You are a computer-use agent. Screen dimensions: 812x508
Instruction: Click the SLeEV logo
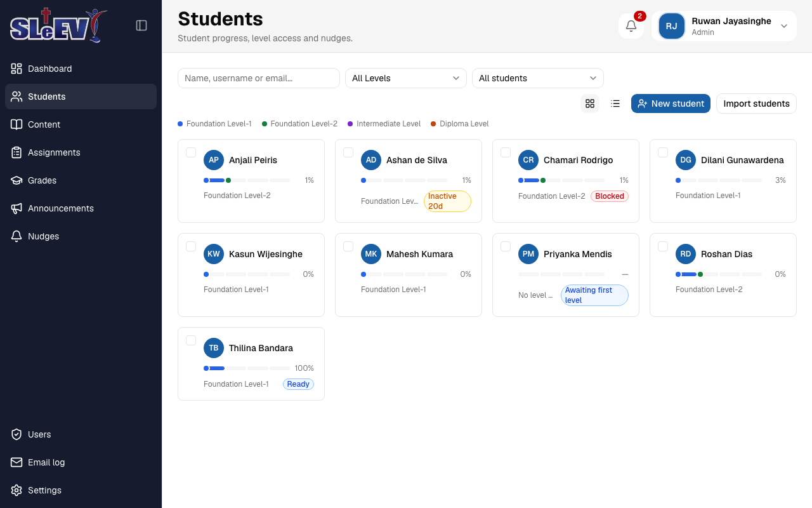click(x=58, y=25)
